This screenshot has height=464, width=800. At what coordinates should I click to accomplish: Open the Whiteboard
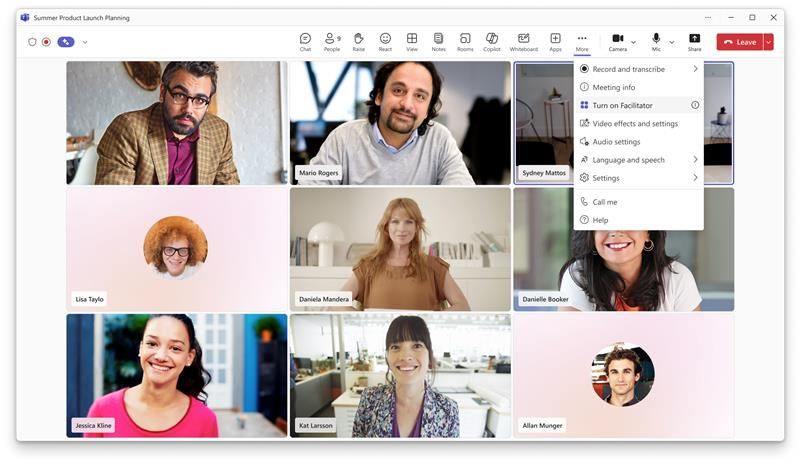point(523,41)
